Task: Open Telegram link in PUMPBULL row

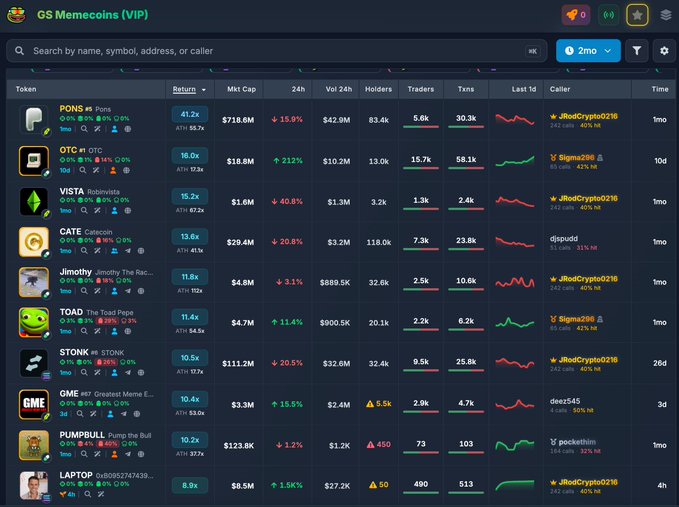Action: tap(128, 454)
